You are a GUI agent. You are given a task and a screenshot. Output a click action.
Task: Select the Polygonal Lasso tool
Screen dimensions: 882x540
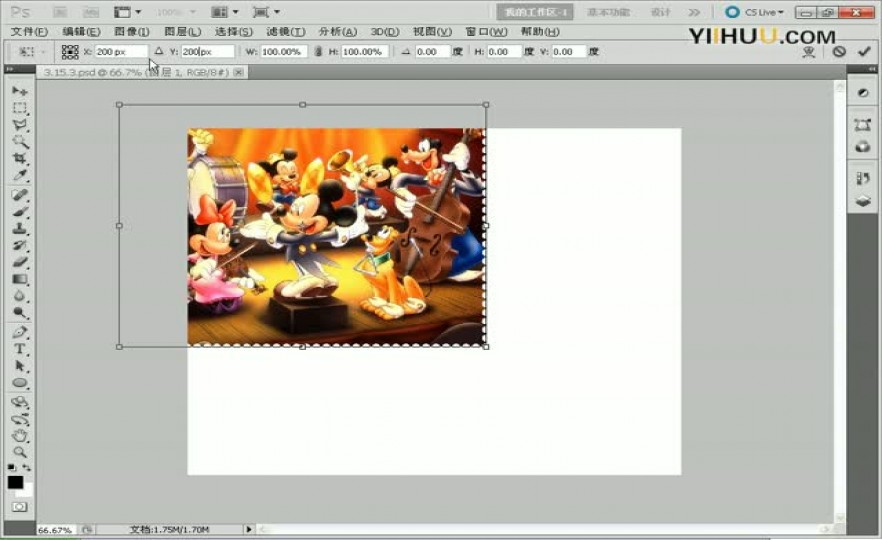pos(20,125)
